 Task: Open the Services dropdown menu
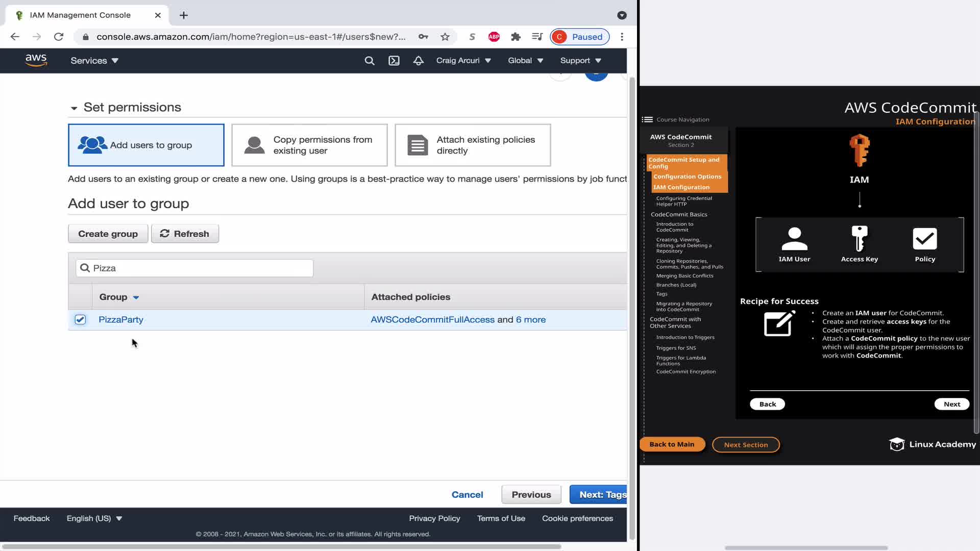pos(94,61)
